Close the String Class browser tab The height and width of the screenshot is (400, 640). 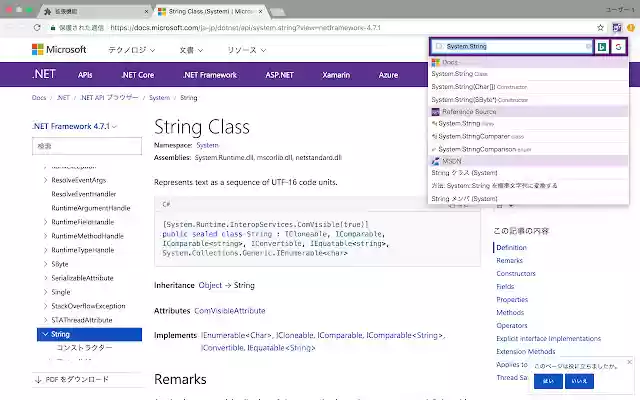point(260,11)
